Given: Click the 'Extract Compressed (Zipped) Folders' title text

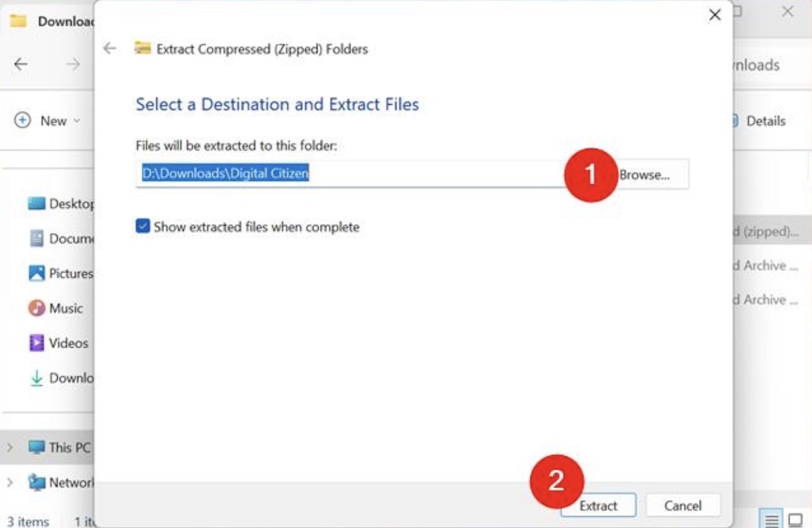Looking at the screenshot, I should (262, 49).
